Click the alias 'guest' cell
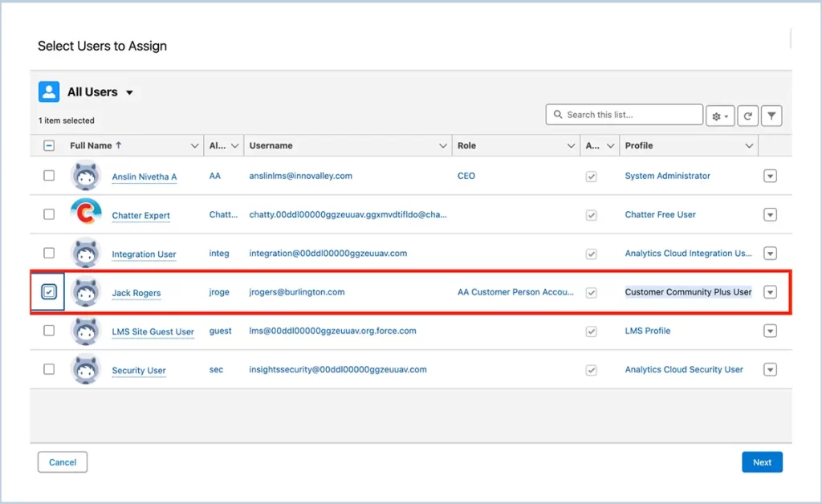The image size is (822, 504). 220,331
